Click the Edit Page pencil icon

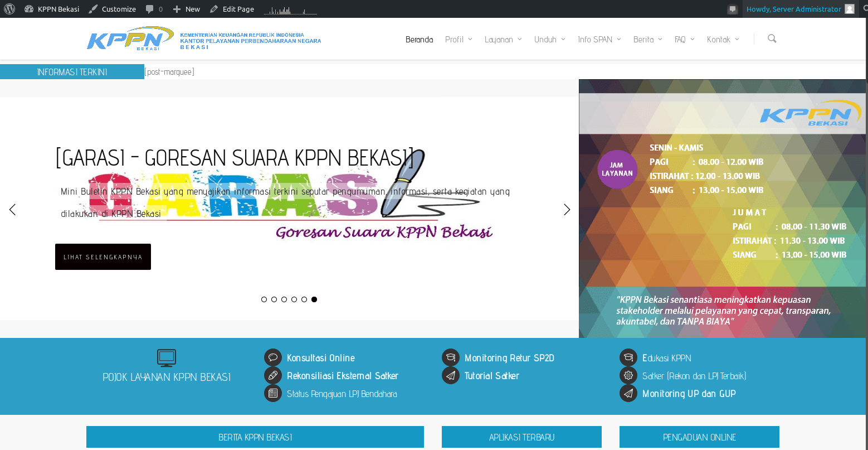214,9
